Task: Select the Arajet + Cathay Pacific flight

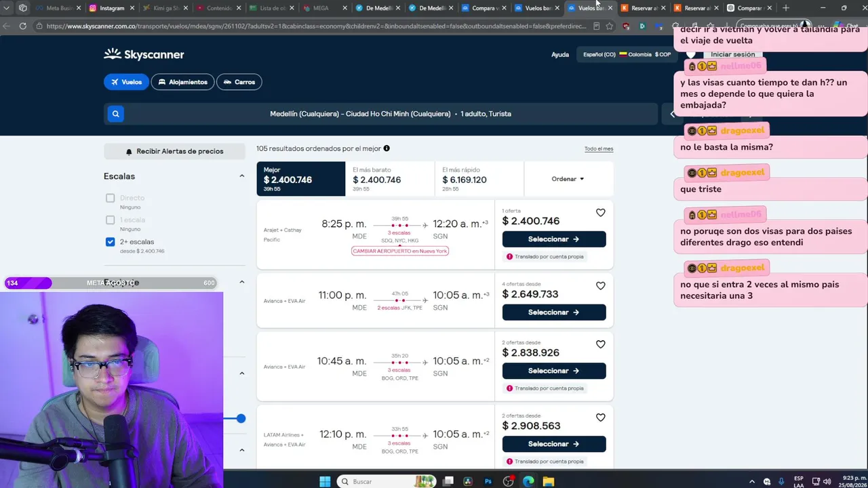Action: [x=553, y=239]
